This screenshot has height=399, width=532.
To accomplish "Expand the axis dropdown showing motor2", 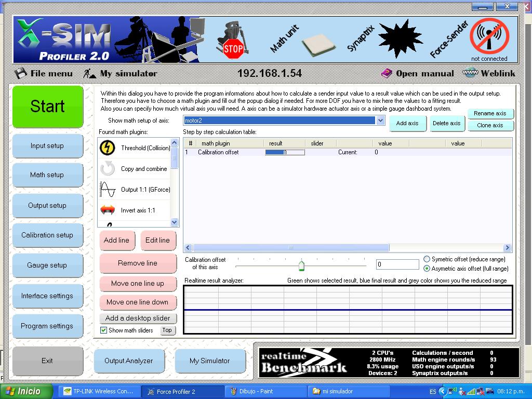I will (381, 121).
